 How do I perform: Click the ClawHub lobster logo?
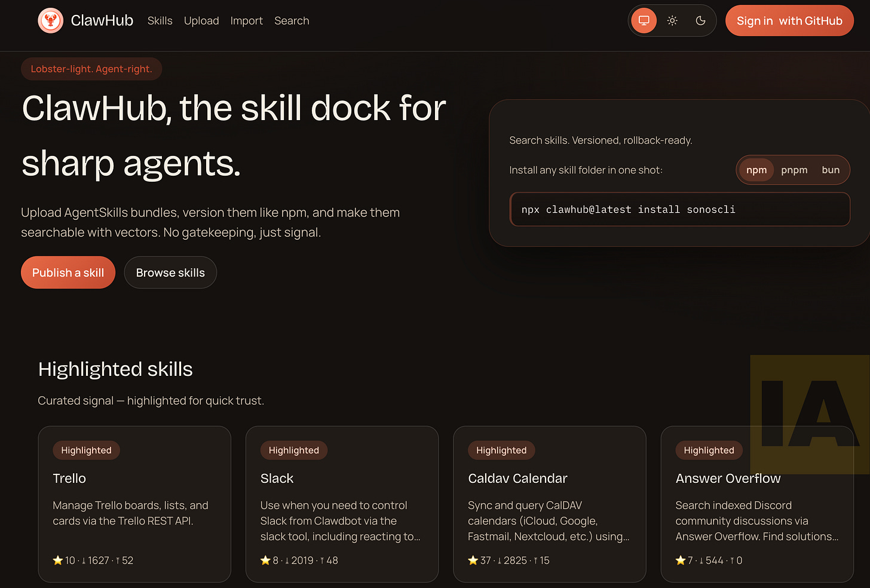click(x=51, y=20)
